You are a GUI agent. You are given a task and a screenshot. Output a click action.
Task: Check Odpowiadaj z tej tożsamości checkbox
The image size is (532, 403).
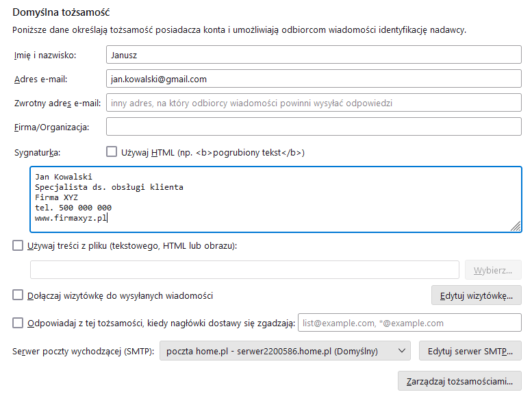pos(18,323)
